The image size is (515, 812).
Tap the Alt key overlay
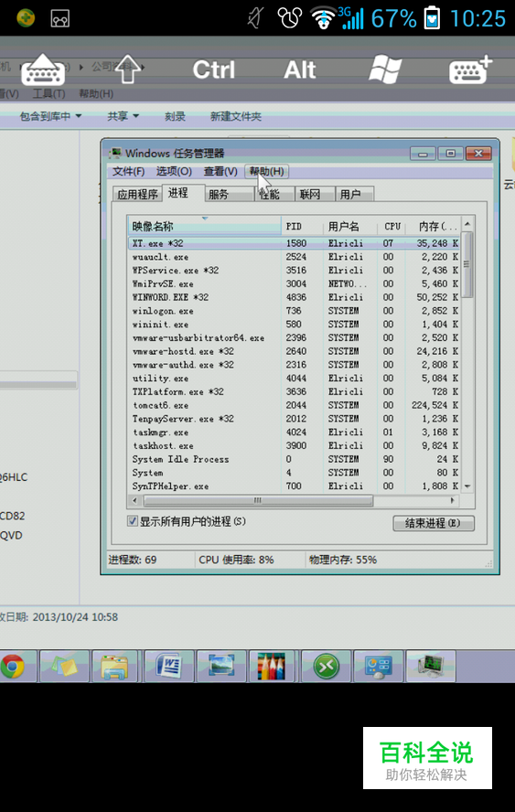pyautogui.click(x=300, y=69)
